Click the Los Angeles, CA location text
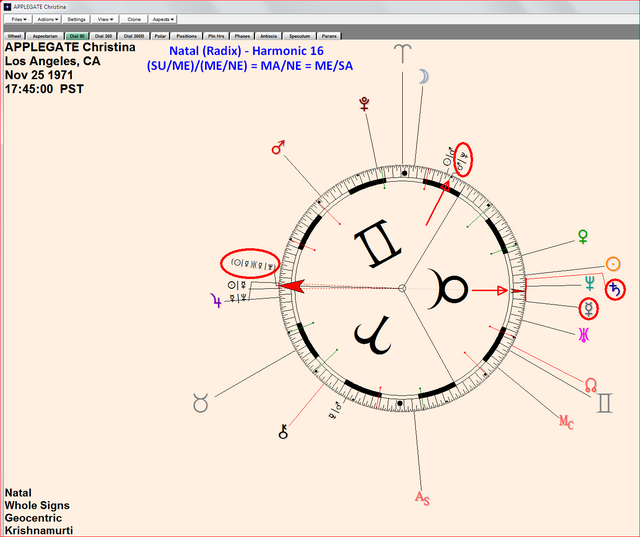 pyautogui.click(x=52, y=61)
